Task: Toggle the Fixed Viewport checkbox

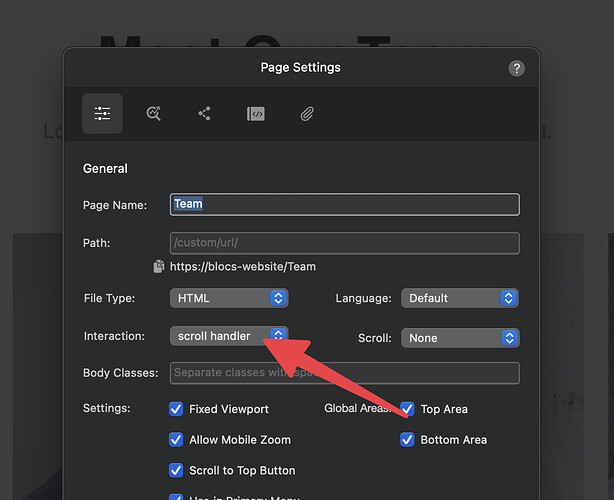Action: point(177,409)
